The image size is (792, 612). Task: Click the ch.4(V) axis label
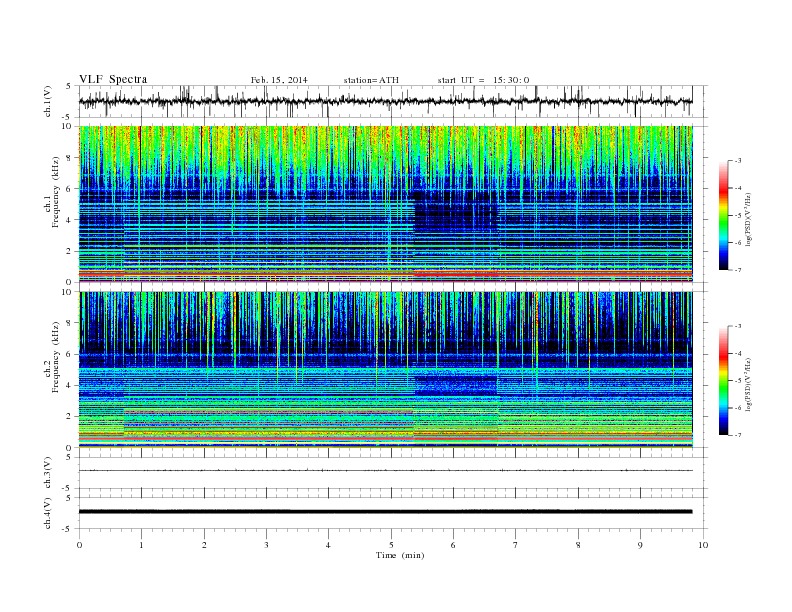[48, 513]
